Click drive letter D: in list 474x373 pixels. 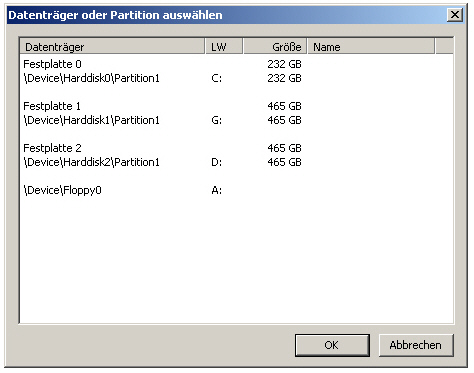click(217, 162)
